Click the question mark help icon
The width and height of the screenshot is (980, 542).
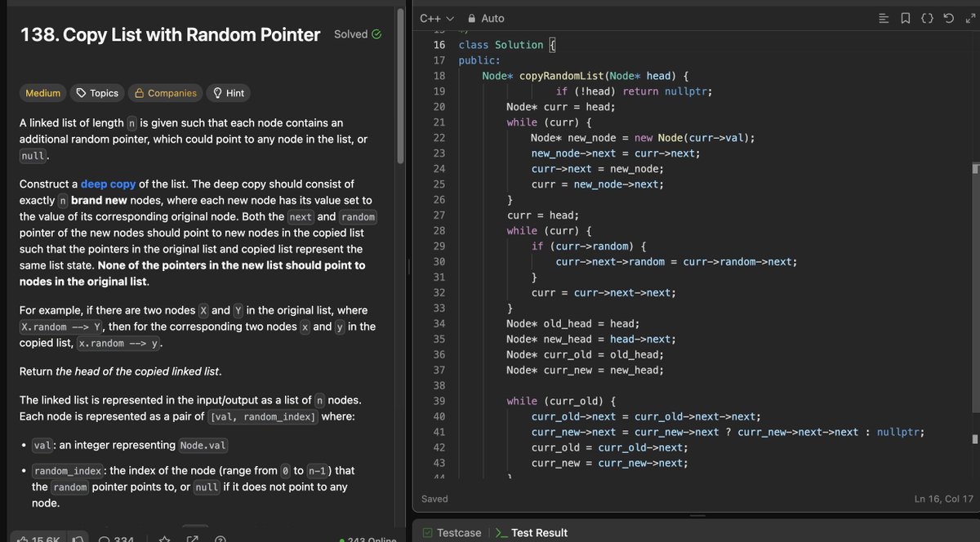[x=220, y=539]
